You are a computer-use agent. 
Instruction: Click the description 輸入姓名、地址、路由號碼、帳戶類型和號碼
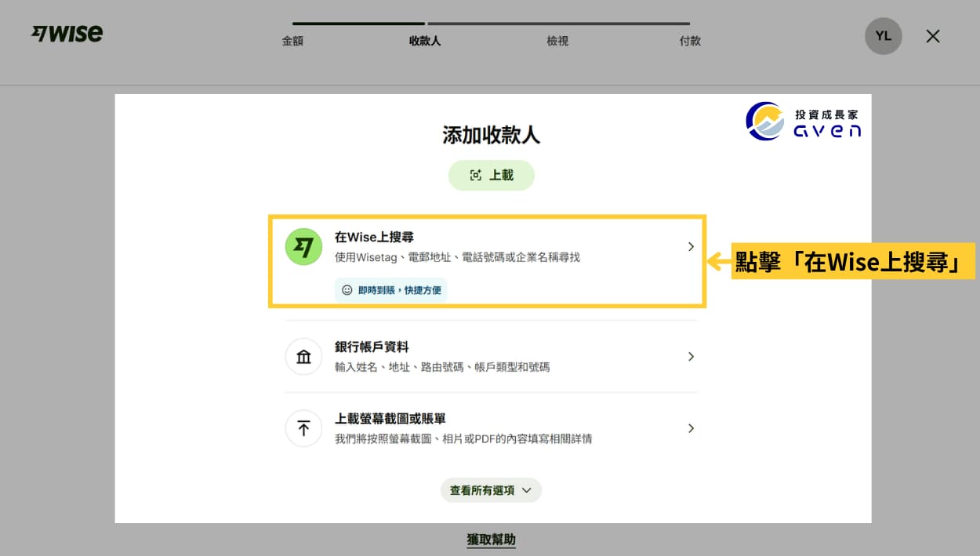click(x=442, y=367)
